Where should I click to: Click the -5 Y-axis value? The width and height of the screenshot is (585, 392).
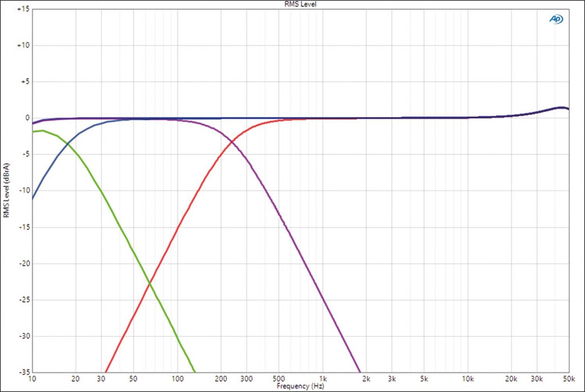pyautogui.click(x=25, y=154)
